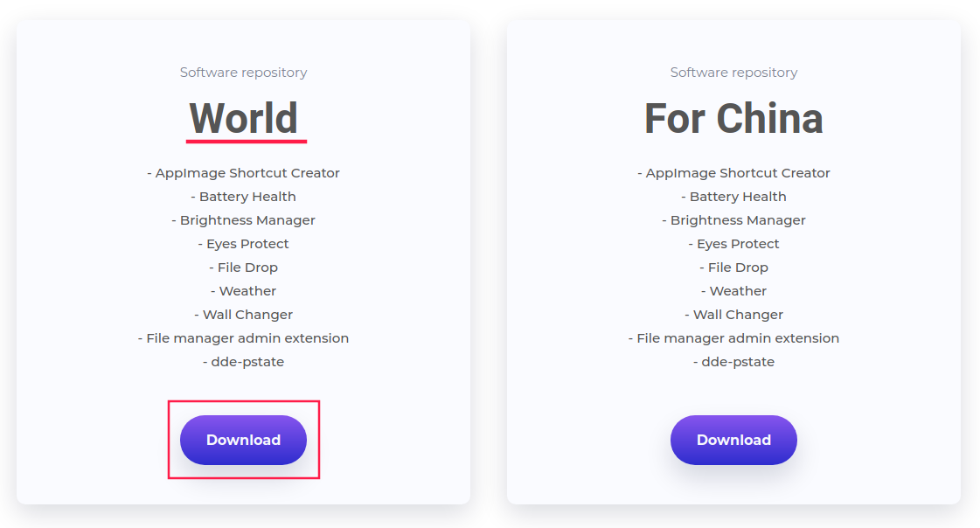This screenshot has width=980, height=528.
Task: Click Brightness Manager in World list
Action: pos(244,220)
